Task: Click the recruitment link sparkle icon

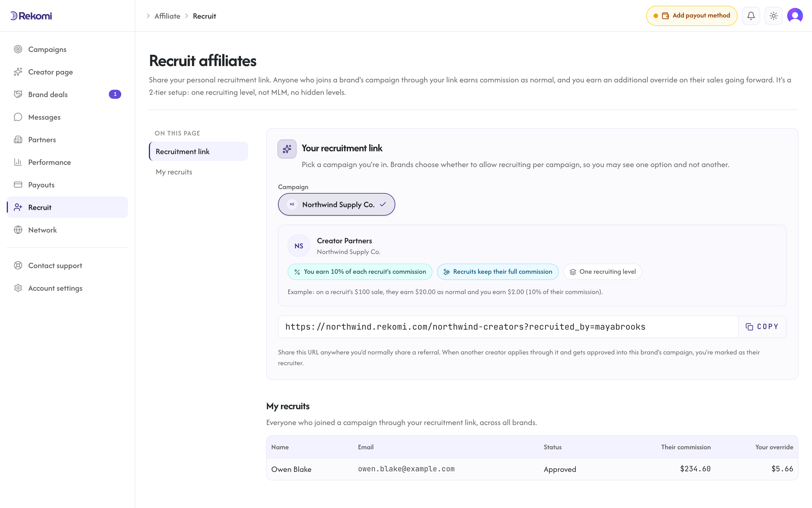Action: click(x=287, y=149)
